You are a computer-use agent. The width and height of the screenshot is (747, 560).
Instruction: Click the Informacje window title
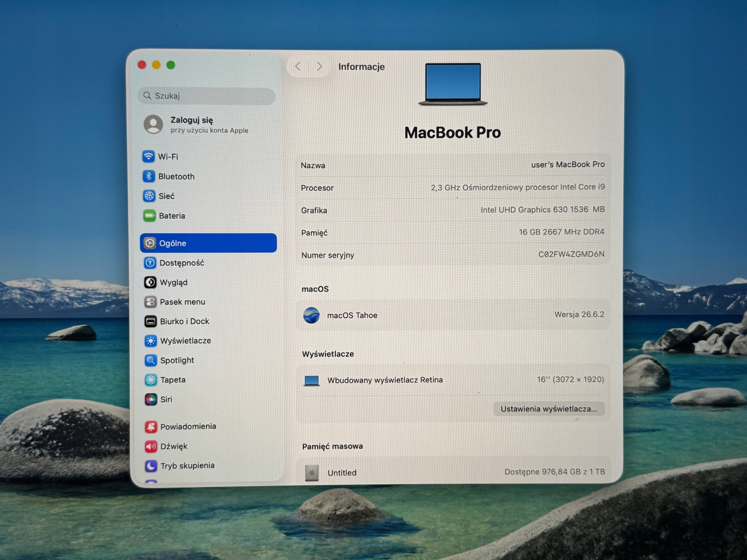(361, 67)
